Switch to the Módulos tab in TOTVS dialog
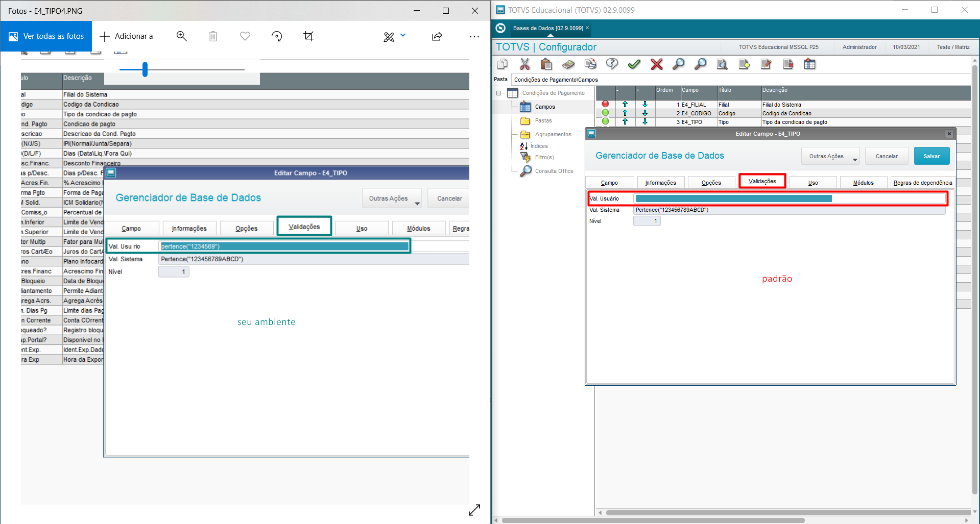The height and width of the screenshot is (524, 980). coord(863,183)
